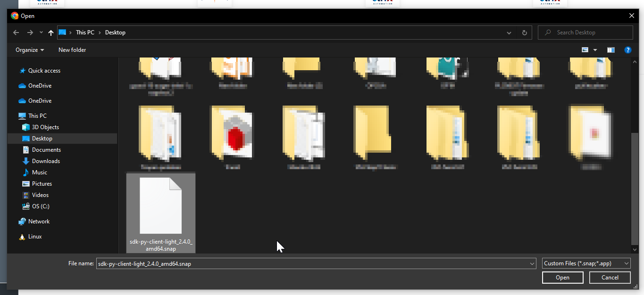This screenshot has height=295, width=644.
Task: Select the sdk-py-client-light snap file
Action: (161, 212)
